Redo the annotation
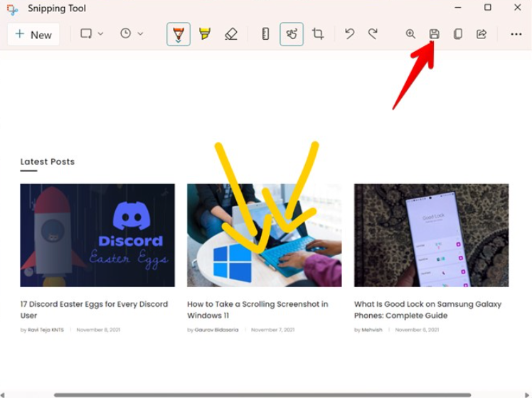 click(373, 33)
